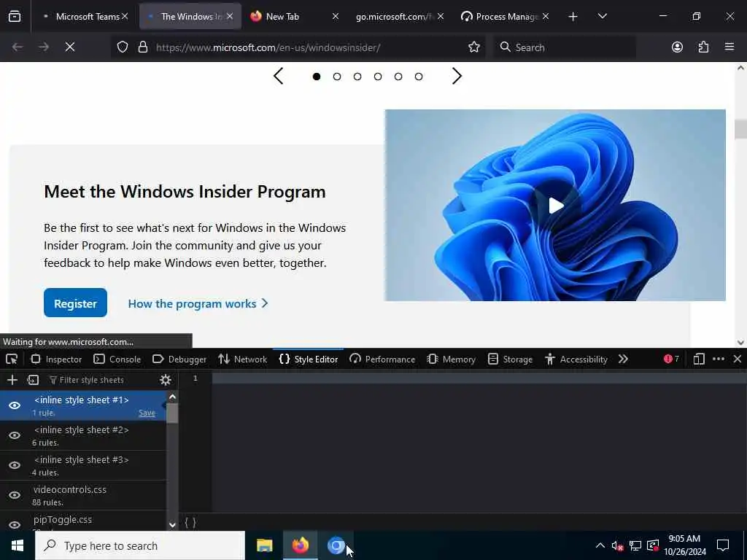Close the developer tools panel

(x=738, y=359)
